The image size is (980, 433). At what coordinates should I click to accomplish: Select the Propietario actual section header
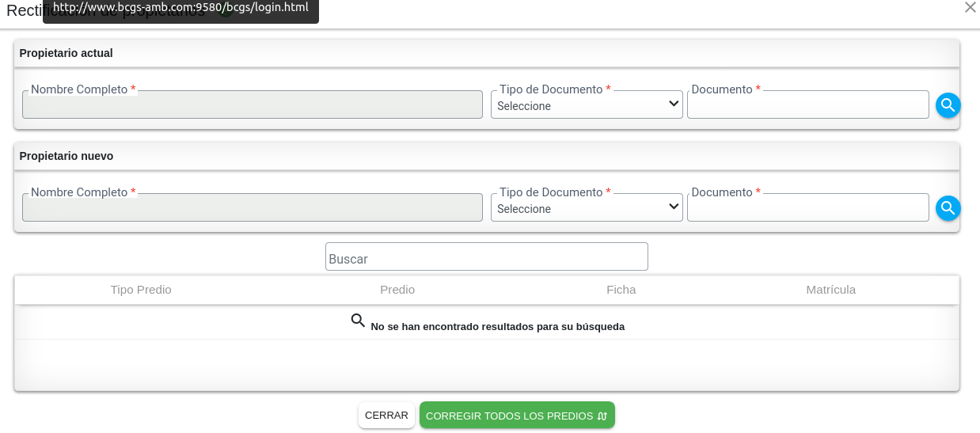pyautogui.click(x=66, y=53)
